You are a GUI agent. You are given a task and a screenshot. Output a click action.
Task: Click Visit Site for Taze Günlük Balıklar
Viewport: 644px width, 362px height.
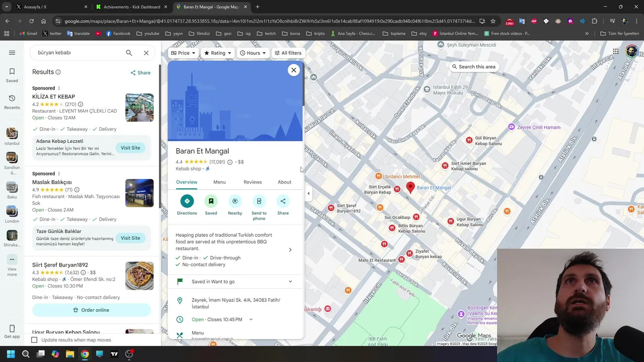pyautogui.click(x=130, y=238)
